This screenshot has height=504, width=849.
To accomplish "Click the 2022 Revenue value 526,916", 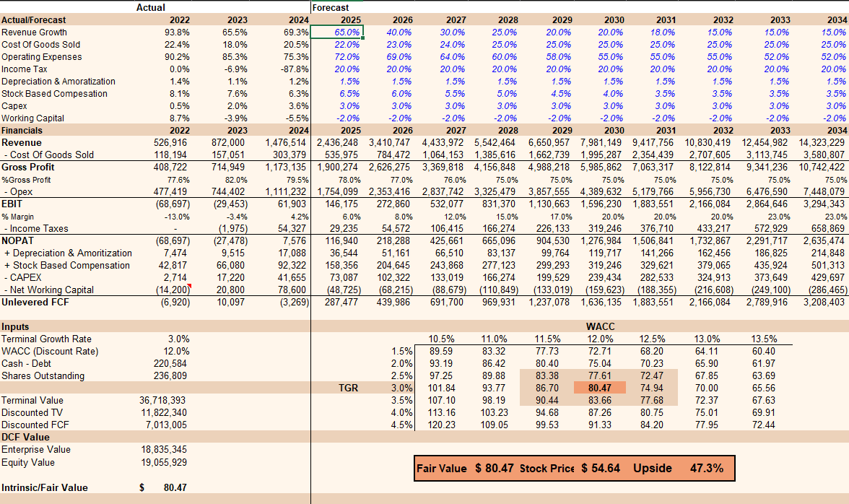I will pyautogui.click(x=170, y=143).
